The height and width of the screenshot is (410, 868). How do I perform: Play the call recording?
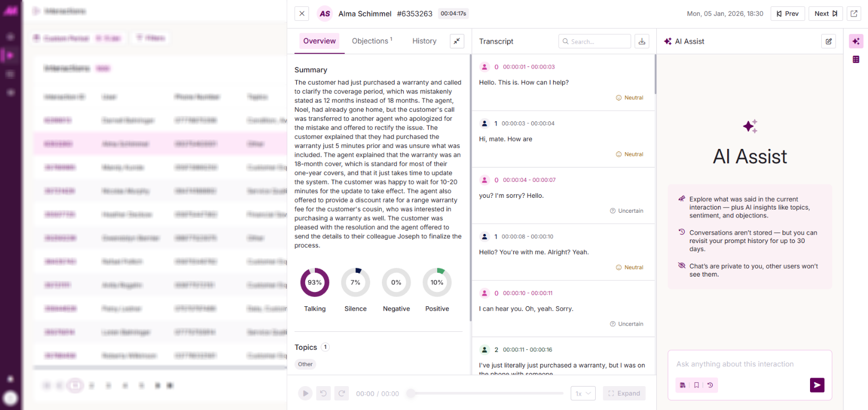[x=305, y=394]
